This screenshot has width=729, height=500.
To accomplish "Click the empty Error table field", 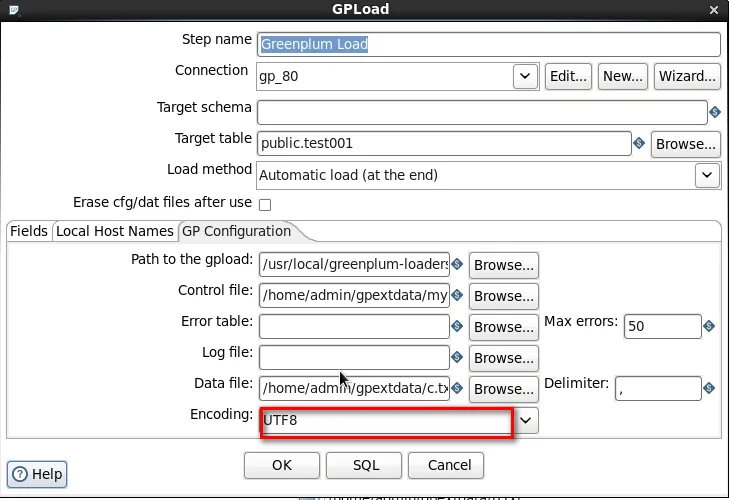I will pyautogui.click(x=354, y=327).
